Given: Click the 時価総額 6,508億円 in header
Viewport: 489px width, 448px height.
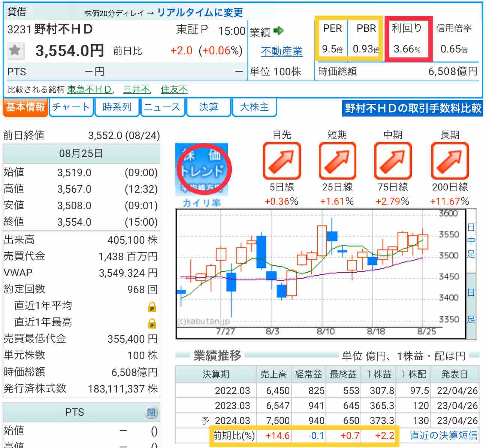Looking at the screenshot, I should (453, 71).
